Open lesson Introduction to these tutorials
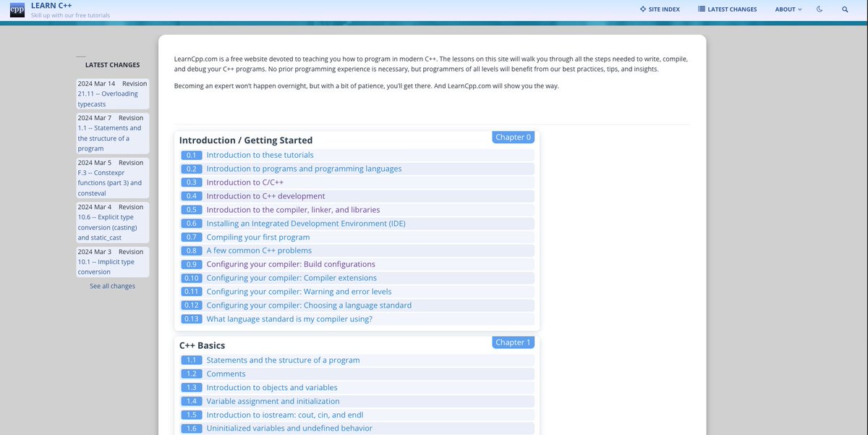 pyautogui.click(x=260, y=155)
